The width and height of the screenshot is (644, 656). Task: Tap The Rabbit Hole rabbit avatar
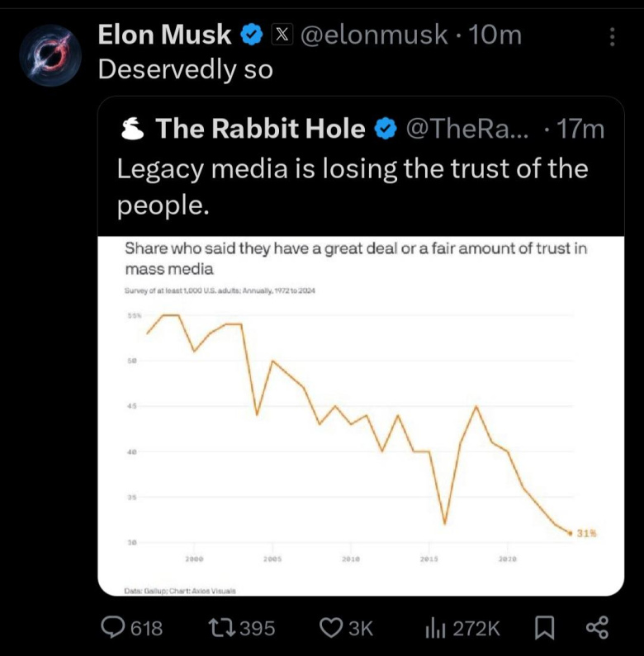coord(132,129)
